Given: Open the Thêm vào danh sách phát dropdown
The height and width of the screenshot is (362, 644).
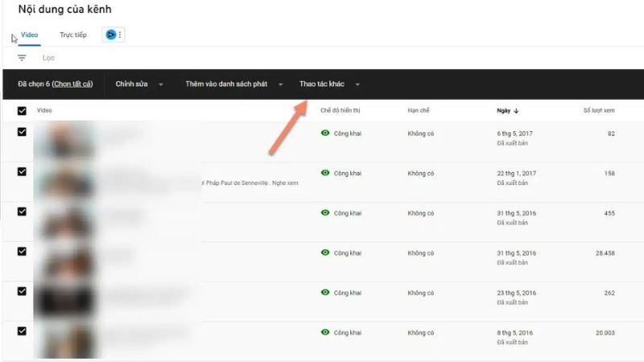Looking at the screenshot, I should pos(234,84).
